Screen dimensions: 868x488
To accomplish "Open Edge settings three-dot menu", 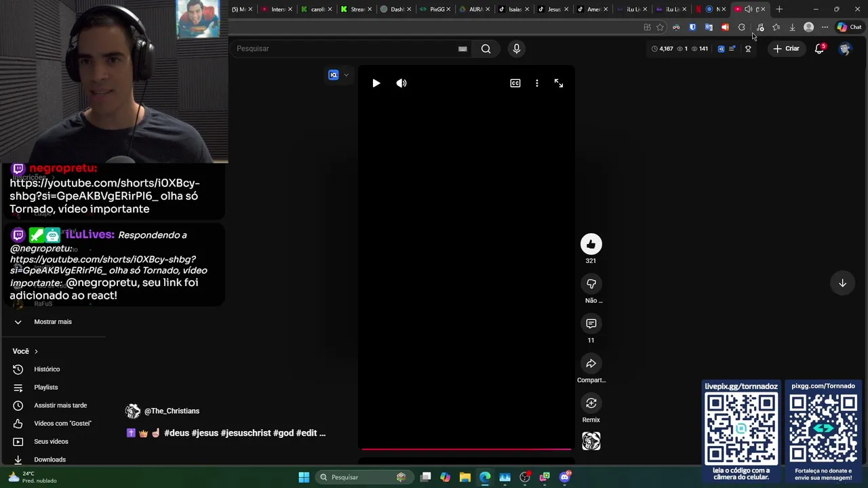I will 825,28.
